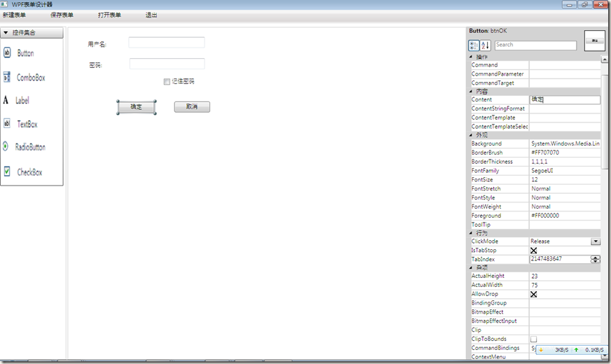Screen dimensions: 611x364
Task: Select the Command property row
Action: point(535,65)
